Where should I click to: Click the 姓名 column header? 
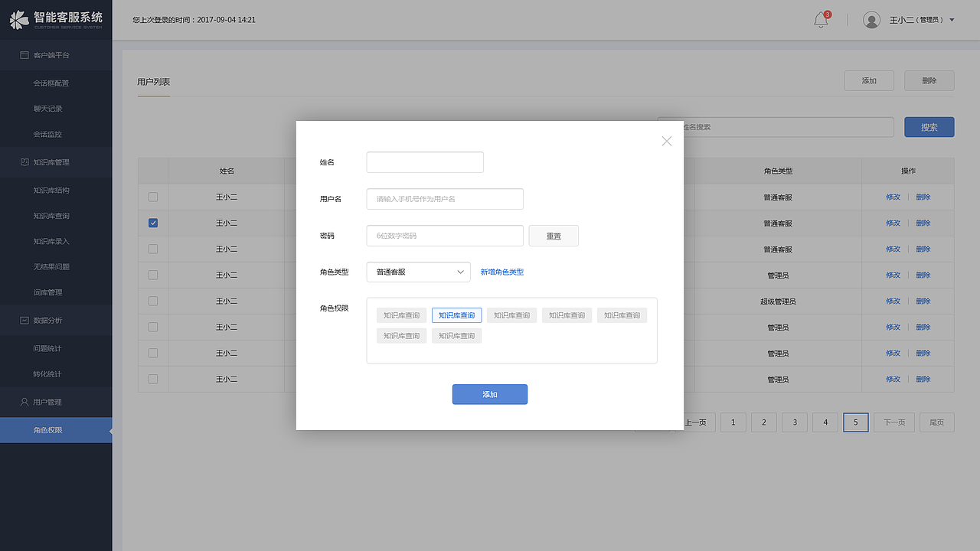tap(227, 171)
